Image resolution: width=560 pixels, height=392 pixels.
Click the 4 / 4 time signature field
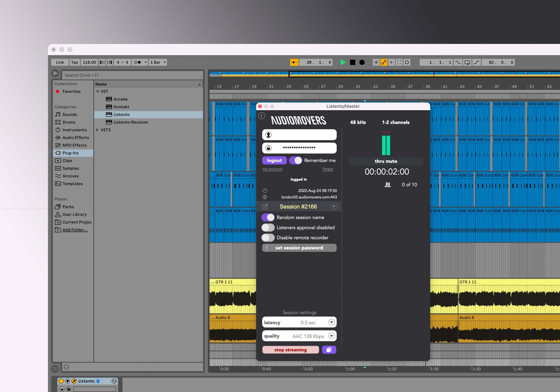coord(122,62)
